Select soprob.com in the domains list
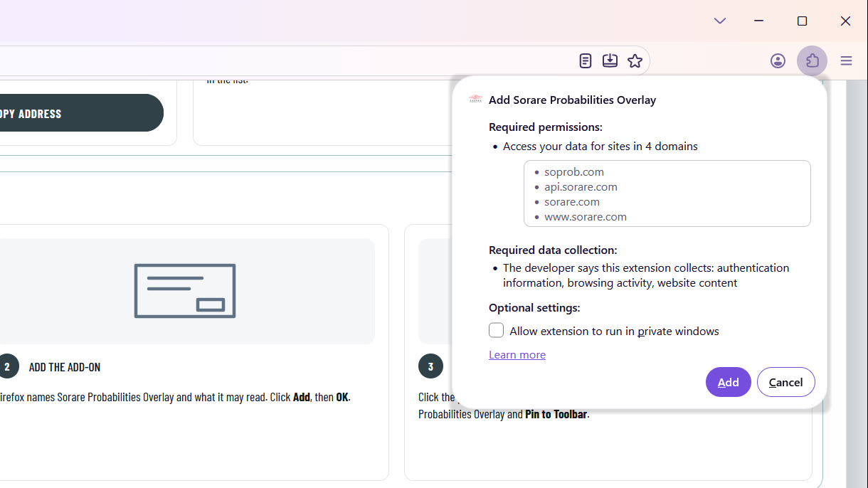Screen dimensions: 868x488 point(574,172)
